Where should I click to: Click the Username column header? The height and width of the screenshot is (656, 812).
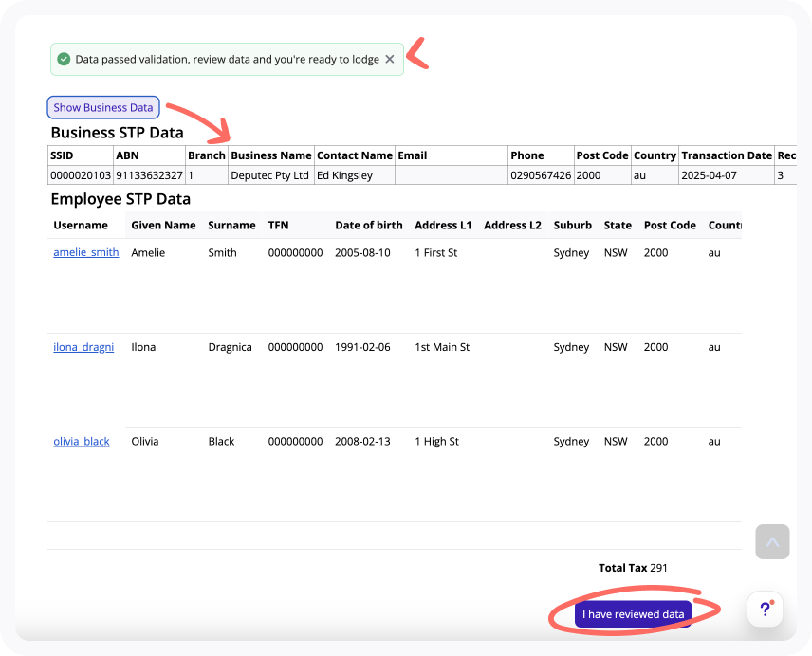point(81,225)
